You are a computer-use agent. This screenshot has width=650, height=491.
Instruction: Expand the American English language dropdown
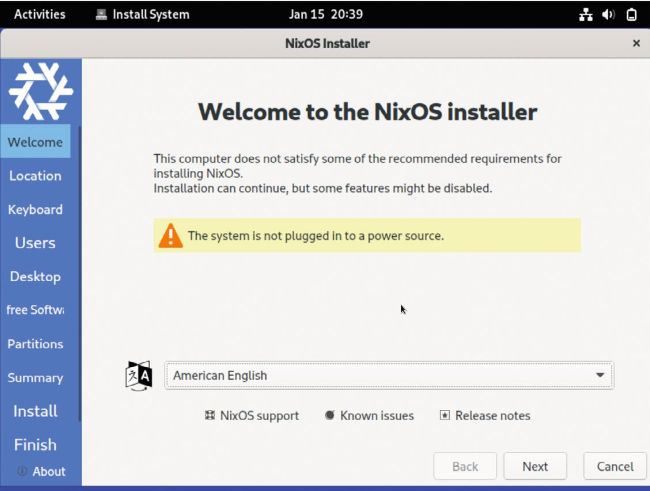(x=389, y=375)
